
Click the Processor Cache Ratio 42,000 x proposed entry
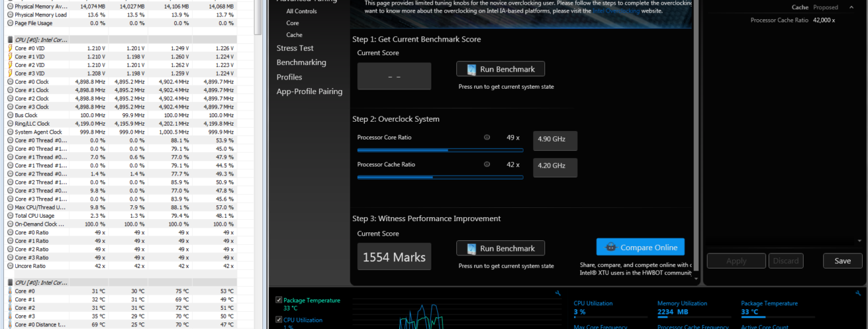point(793,20)
